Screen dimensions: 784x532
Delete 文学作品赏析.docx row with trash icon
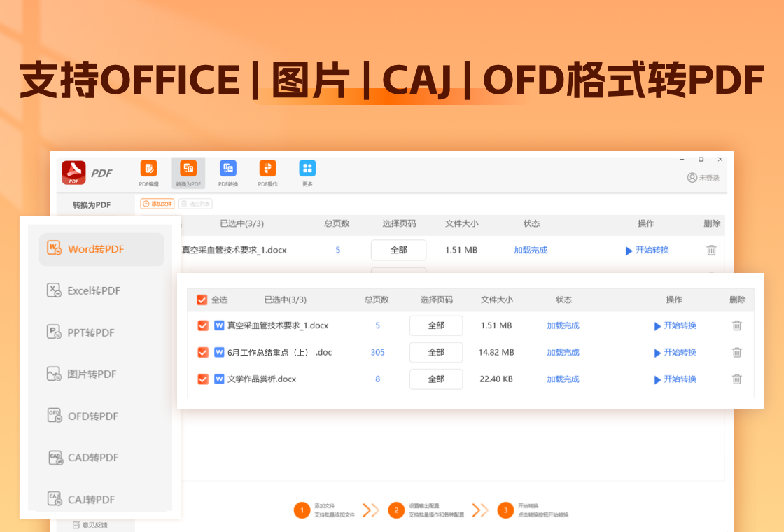pos(737,379)
